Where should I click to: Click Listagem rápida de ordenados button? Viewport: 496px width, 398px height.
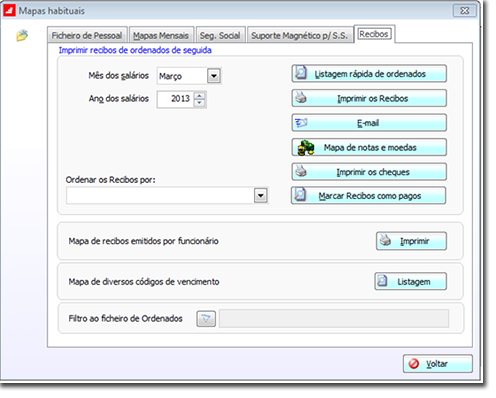click(369, 74)
